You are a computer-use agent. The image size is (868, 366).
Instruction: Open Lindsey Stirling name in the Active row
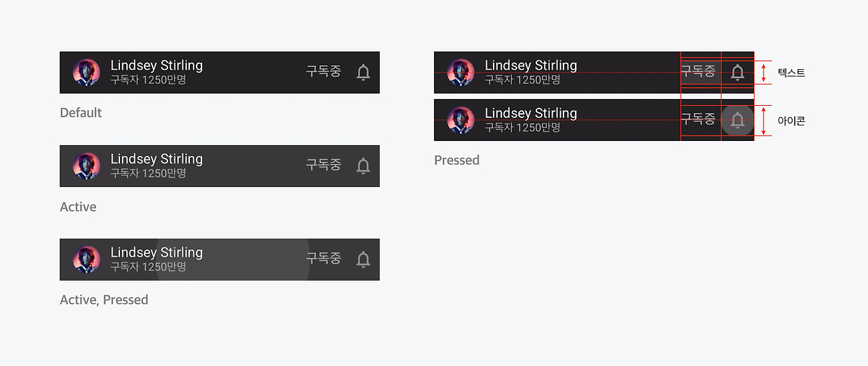click(157, 159)
